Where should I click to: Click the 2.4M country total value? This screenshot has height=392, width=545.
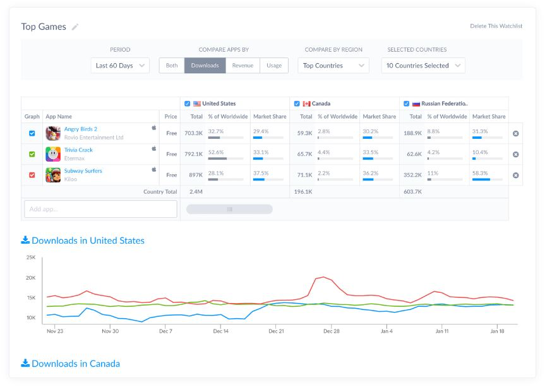coord(196,191)
